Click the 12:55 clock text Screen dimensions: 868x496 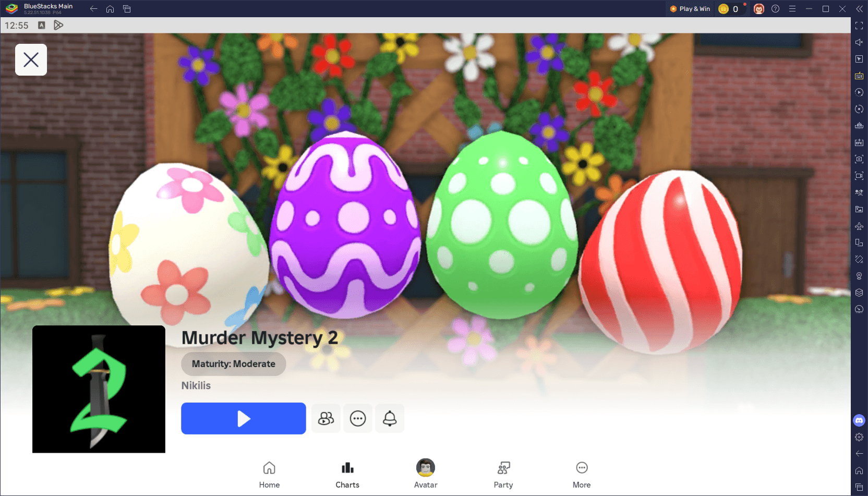tap(17, 25)
